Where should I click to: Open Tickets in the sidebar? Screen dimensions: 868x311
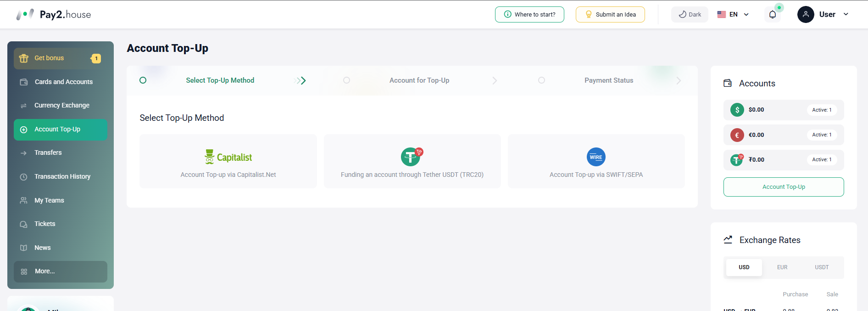[x=61, y=224]
